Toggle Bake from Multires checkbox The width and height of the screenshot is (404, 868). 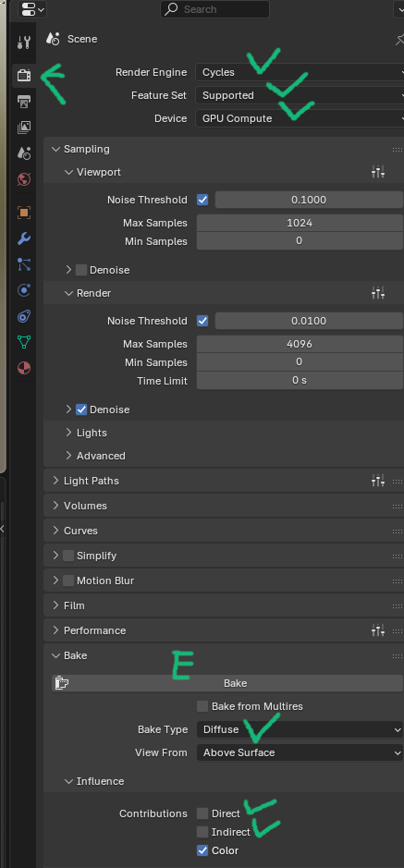pyautogui.click(x=202, y=706)
